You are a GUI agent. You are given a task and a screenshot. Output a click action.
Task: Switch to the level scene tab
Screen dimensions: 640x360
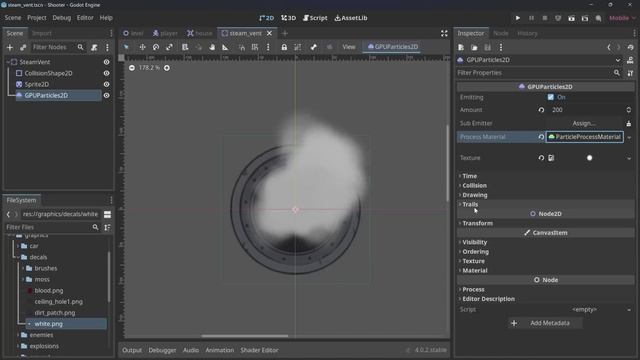point(133,33)
